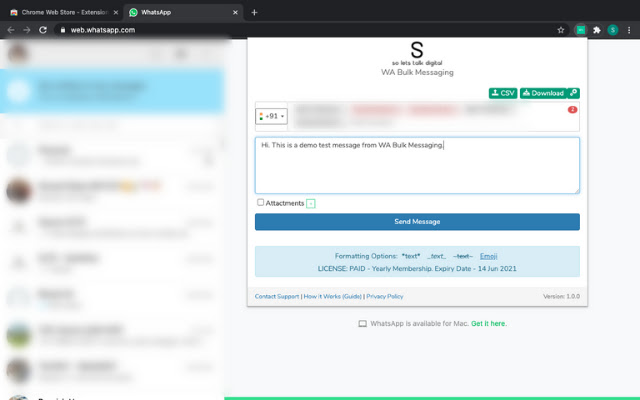Click the Send Message button
The width and height of the screenshot is (640, 400).
coord(417,222)
